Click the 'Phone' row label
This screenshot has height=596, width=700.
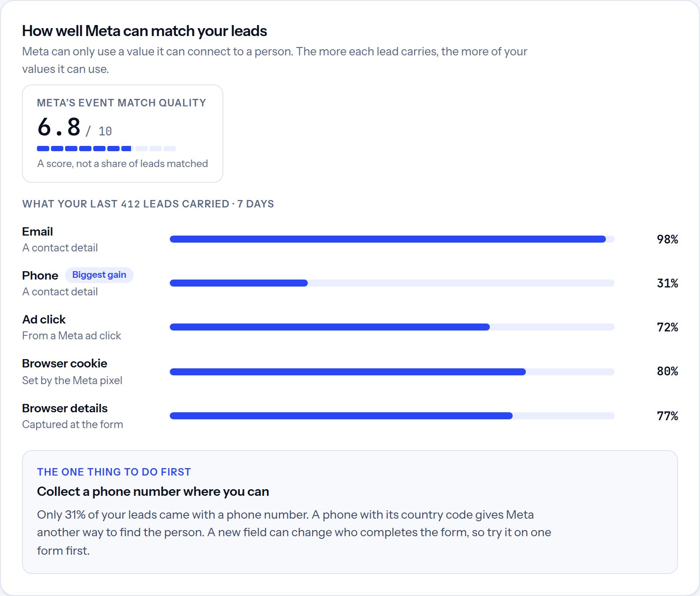(x=40, y=276)
